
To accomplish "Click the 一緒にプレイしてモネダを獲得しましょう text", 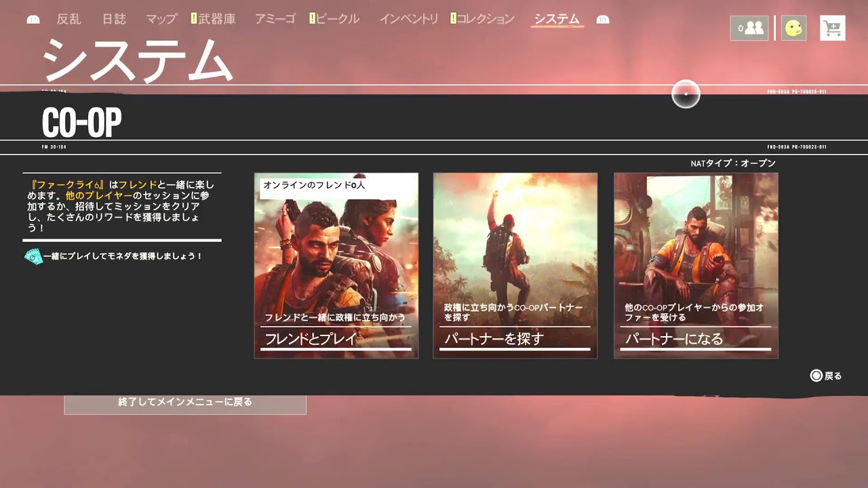I will (123, 256).
